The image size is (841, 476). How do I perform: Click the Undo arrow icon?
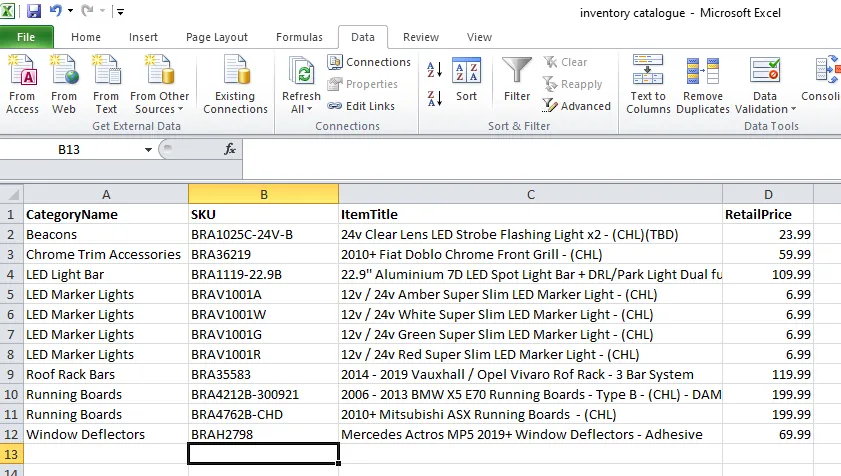(55, 11)
